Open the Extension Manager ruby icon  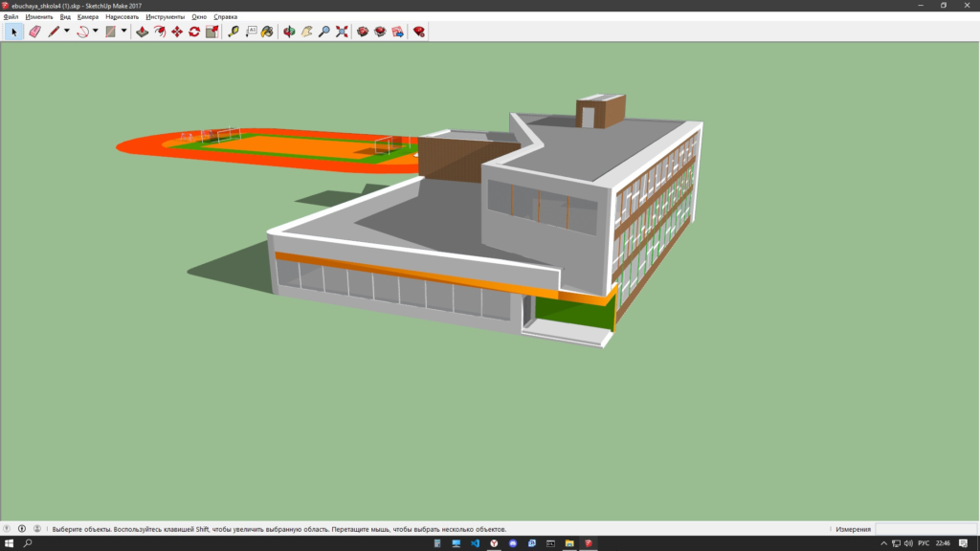click(x=419, y=32)
